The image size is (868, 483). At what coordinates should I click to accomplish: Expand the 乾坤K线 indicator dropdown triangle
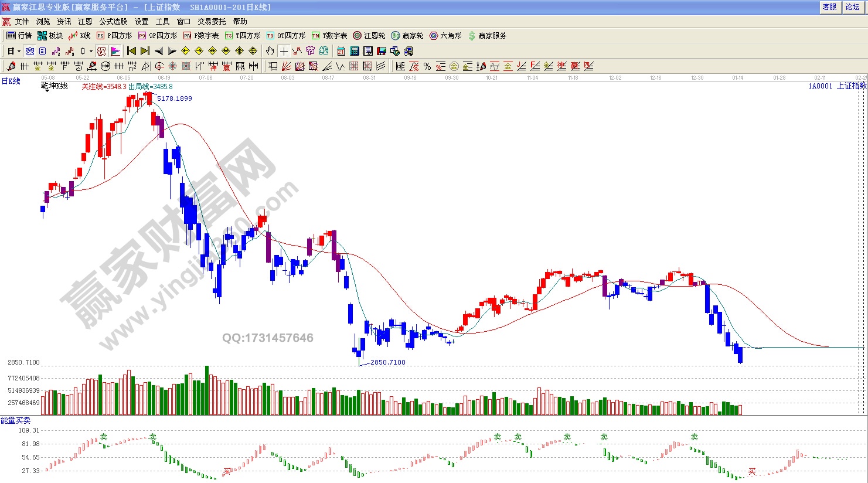click(46, 91)
